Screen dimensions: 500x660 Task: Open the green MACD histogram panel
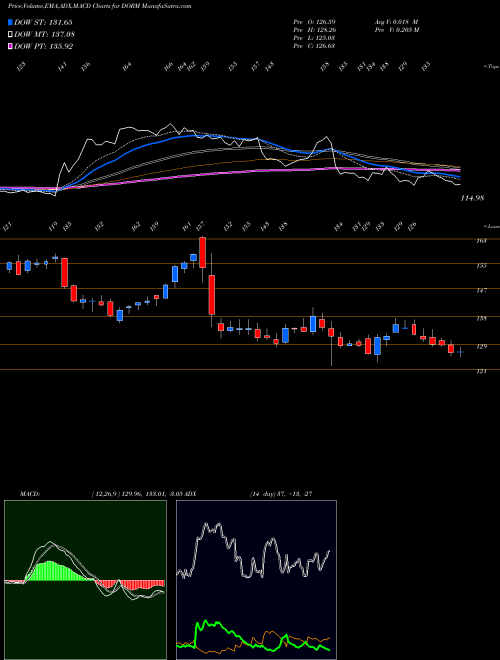tap(85, 580)
